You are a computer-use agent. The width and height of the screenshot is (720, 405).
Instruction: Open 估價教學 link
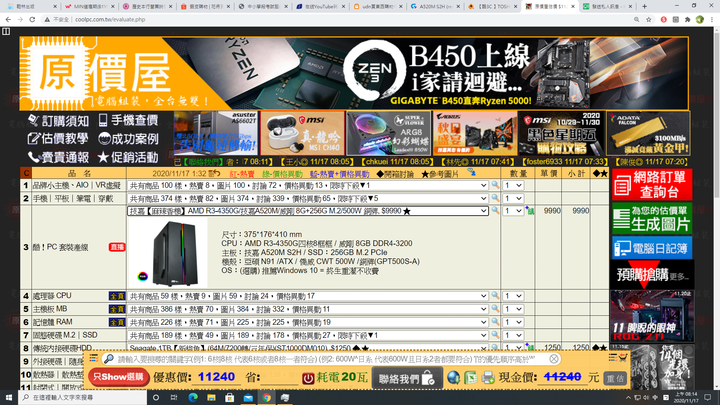click(x=58, y=139)
